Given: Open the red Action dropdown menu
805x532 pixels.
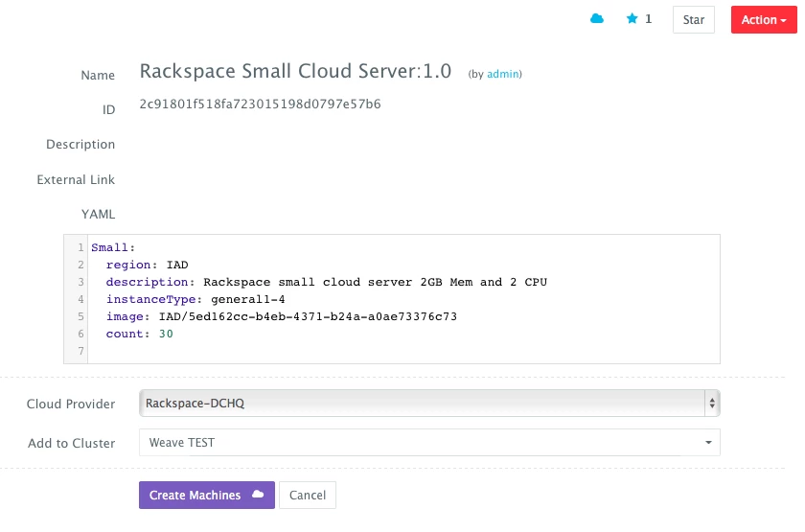Looking at the screenshot, I should pyautogui.click(x=764, y=20).
